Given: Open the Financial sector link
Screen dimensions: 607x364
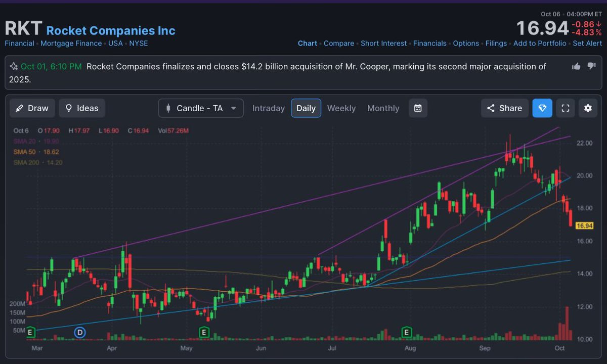Looking at the screenshot, I should point(19,43).
